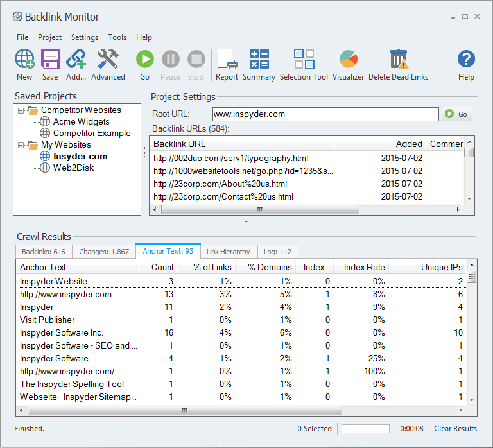Open the Report printer icon
Image resolution: width=493 pixels, height=448 pixels.
(x=227, y=59)
